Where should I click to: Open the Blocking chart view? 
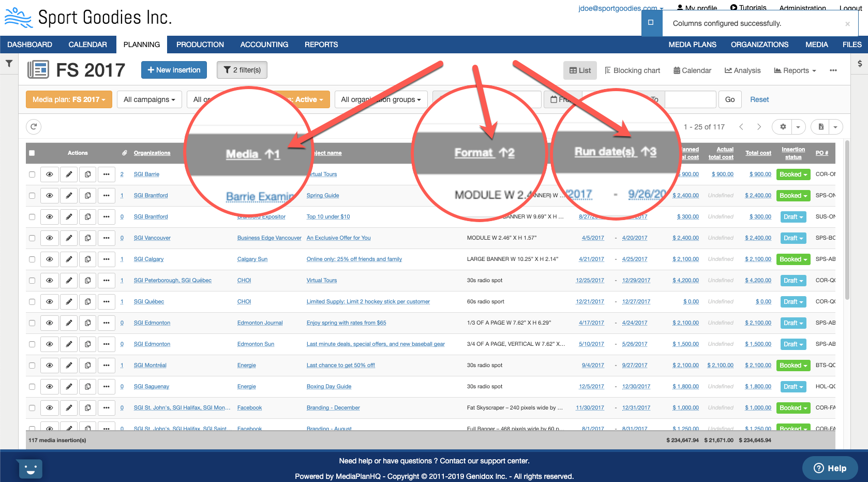click(632, 70)
